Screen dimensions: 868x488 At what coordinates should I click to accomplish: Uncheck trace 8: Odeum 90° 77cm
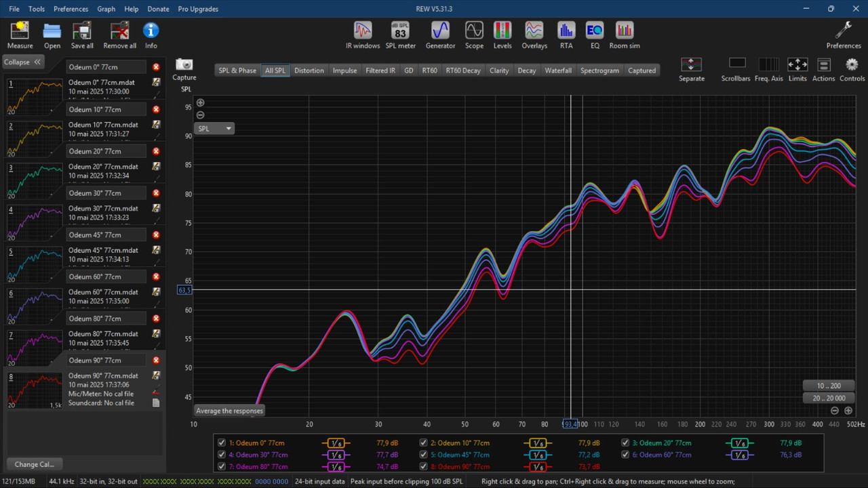pyautogui.click(x=423, y=466)
